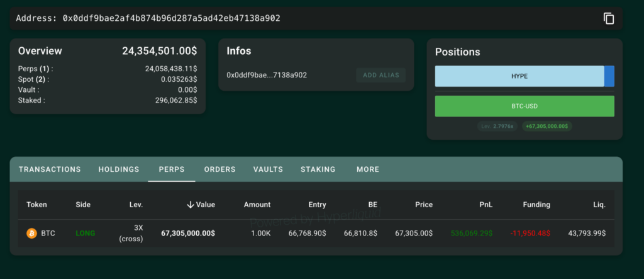This screenshot has width=644, height=279.
Task: Open the TRANSACTIONS tab
Action: [x=50, y=169]
